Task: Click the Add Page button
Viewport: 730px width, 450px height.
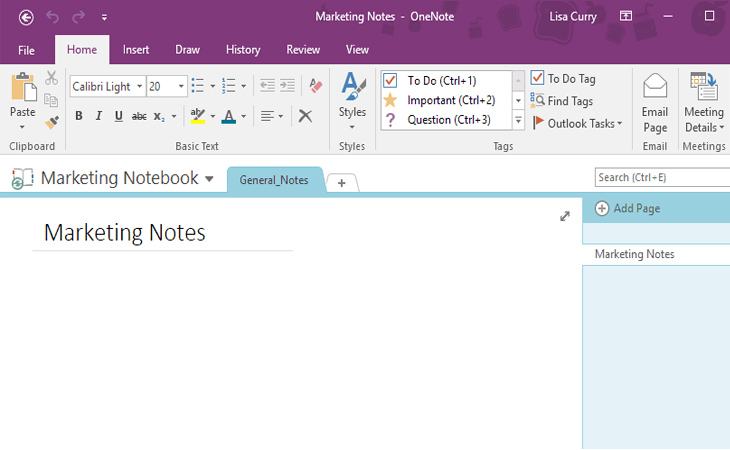Action: coord(628,208)
